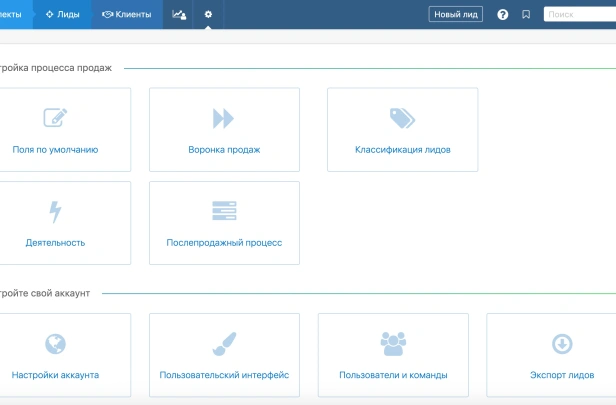This screenshot has height=405, width=616.
Task: Click the tags icon above Классификация лидов
Action: point(402,118)
